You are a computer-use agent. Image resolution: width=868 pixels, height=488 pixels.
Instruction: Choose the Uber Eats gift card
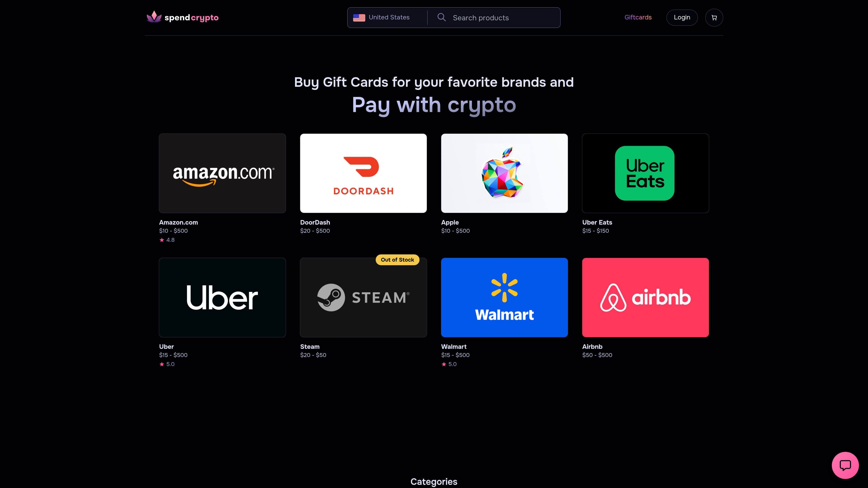pyautogui.click(x=645, y=173)
